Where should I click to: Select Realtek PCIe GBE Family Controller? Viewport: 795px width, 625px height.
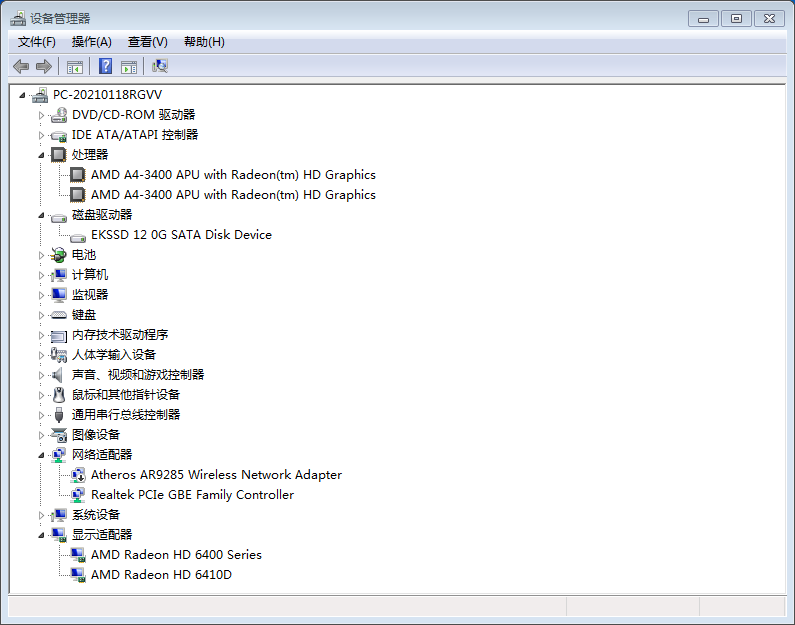point(193,495)
